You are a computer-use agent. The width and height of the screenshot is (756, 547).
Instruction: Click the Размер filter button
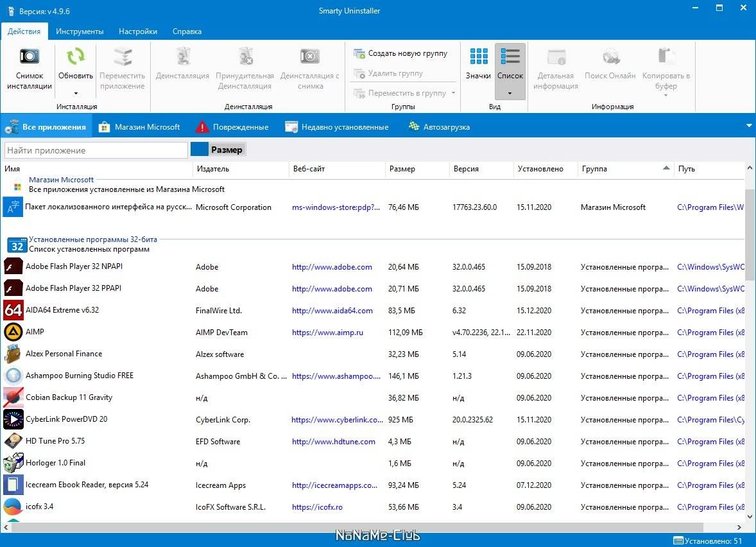tap(227, 150)
